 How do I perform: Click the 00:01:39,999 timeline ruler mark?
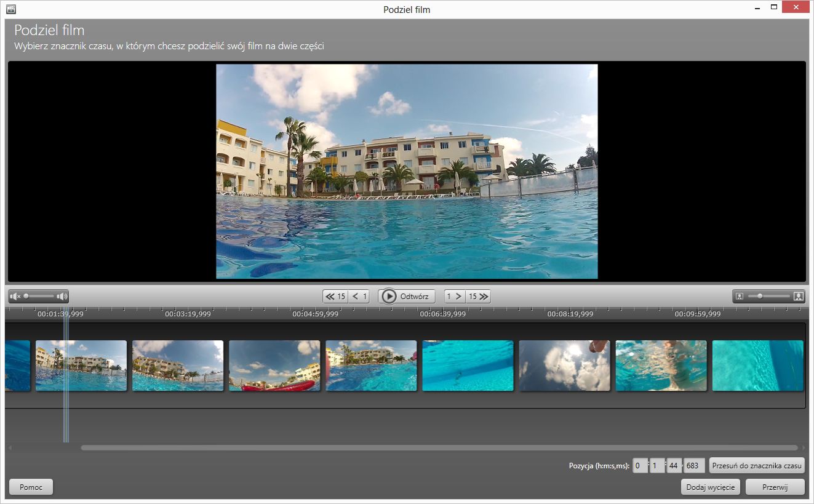[60, 314]
